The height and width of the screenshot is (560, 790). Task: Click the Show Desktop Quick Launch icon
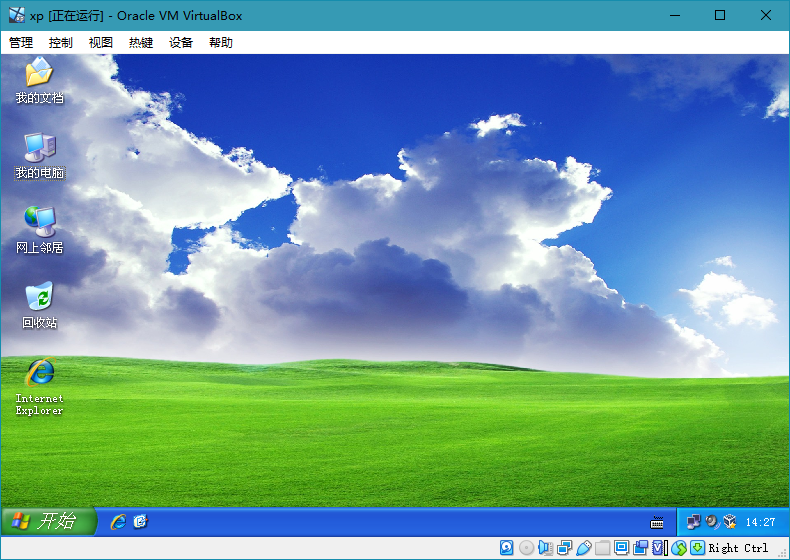(141, 521)
